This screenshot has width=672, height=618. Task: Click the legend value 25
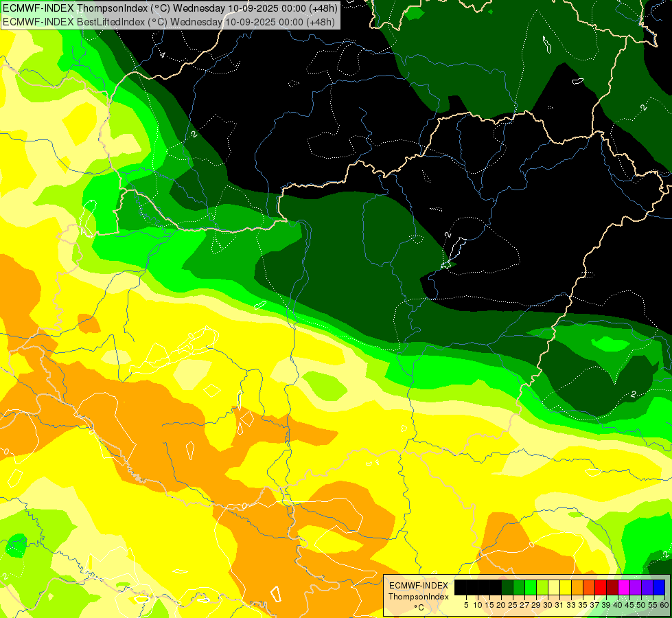[x=513, y=605]
